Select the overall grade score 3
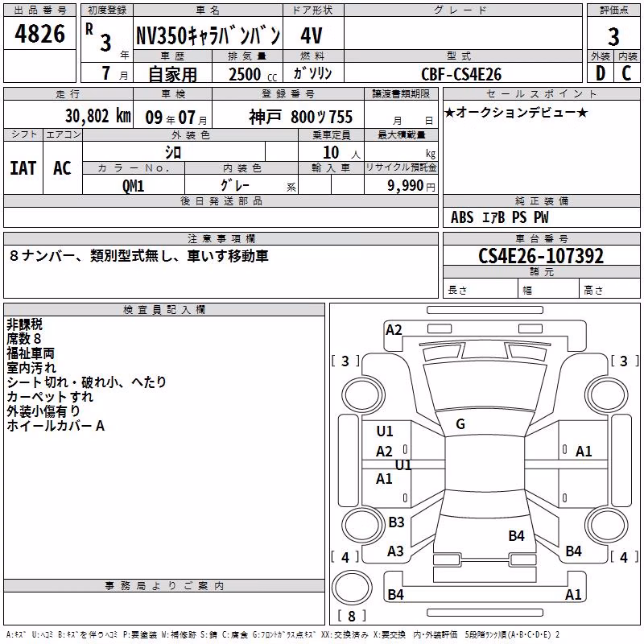 coord(613,36)
